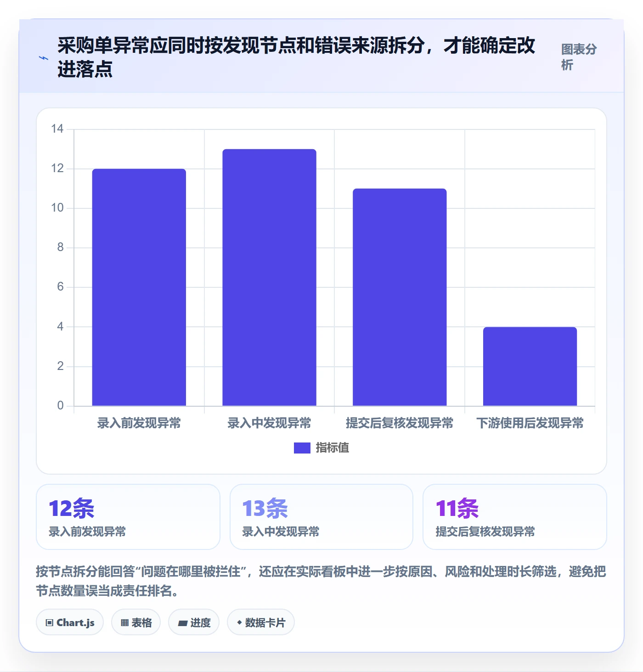Click the 图表分析 label in the header

click(x=579, y=57)
